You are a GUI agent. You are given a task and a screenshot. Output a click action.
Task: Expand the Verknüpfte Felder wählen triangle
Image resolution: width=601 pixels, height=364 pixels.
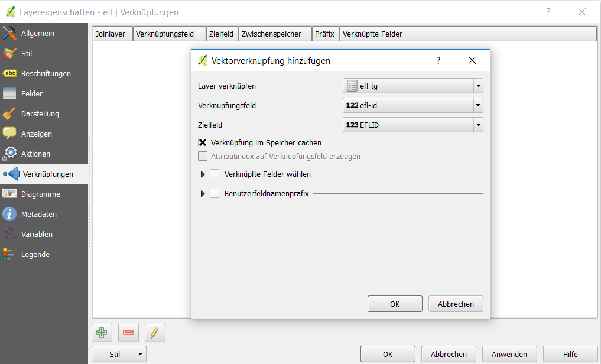[x=203, y=174]
